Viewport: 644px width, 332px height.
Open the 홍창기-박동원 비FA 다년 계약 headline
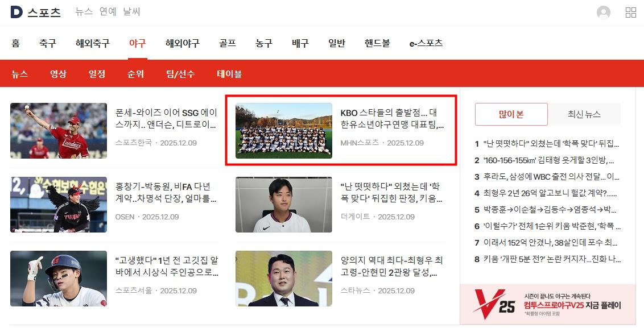(166, 193)
